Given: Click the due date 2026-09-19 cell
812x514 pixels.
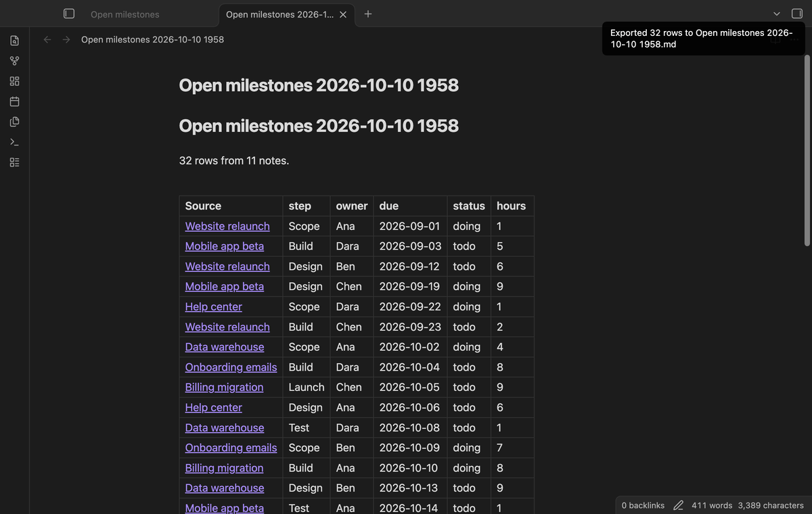Looking at the screenshot, I should pos(409,287).
